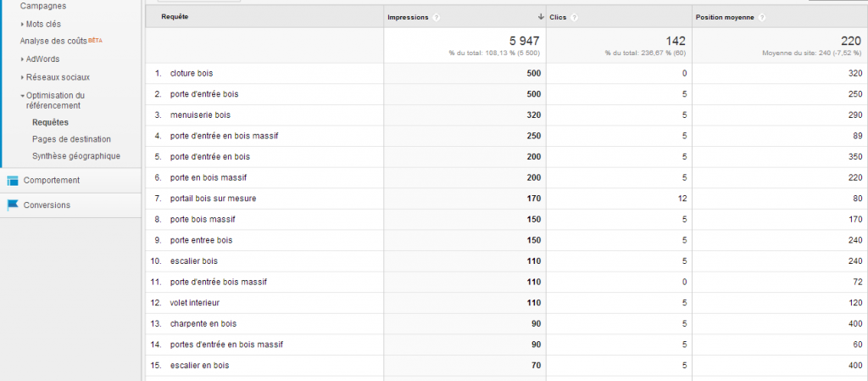Select the query 'charpente en bois'
This screenshot has width=868, height=381.
(203, 323)
